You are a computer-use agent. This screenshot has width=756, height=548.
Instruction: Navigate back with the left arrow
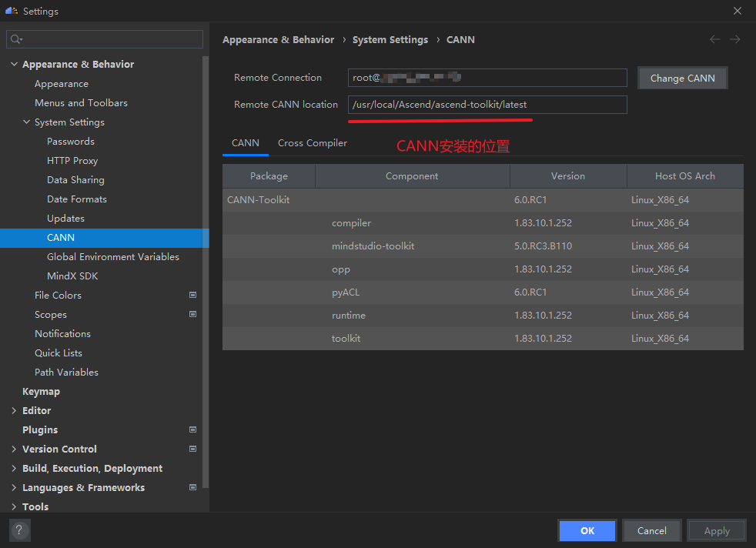tap(714, 39)
